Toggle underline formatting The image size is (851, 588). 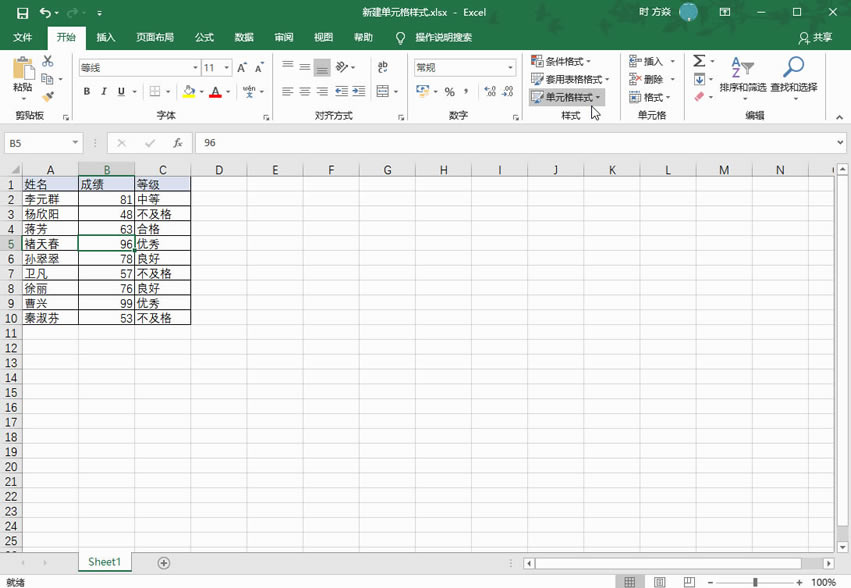coord(121,91)
